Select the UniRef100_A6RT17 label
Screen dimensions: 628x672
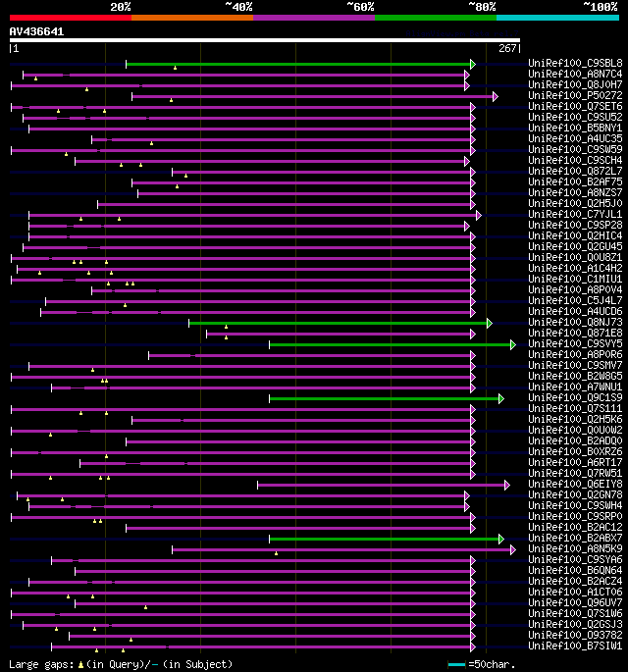[575, 463]
